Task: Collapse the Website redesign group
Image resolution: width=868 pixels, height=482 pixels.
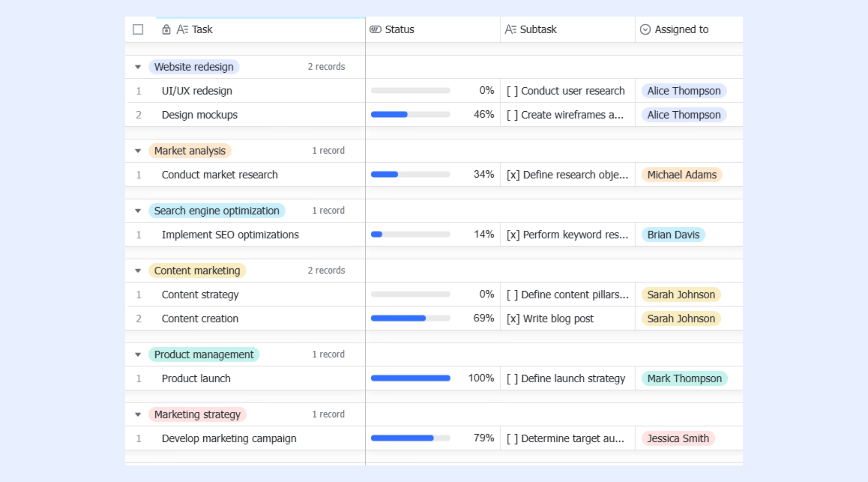Action: pos(138,67)
